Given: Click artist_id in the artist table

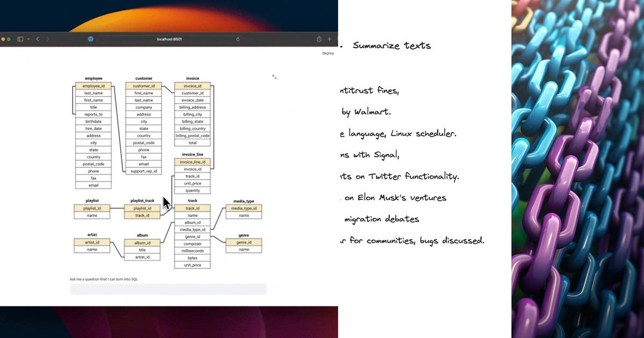Looking at the screenshot, I should coord(92,243).
